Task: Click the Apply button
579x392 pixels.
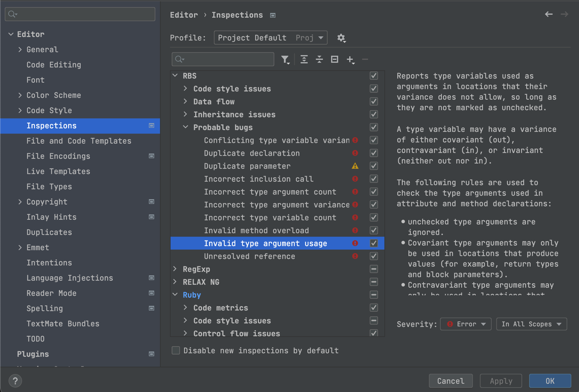Action: click(x=500, y=381)
